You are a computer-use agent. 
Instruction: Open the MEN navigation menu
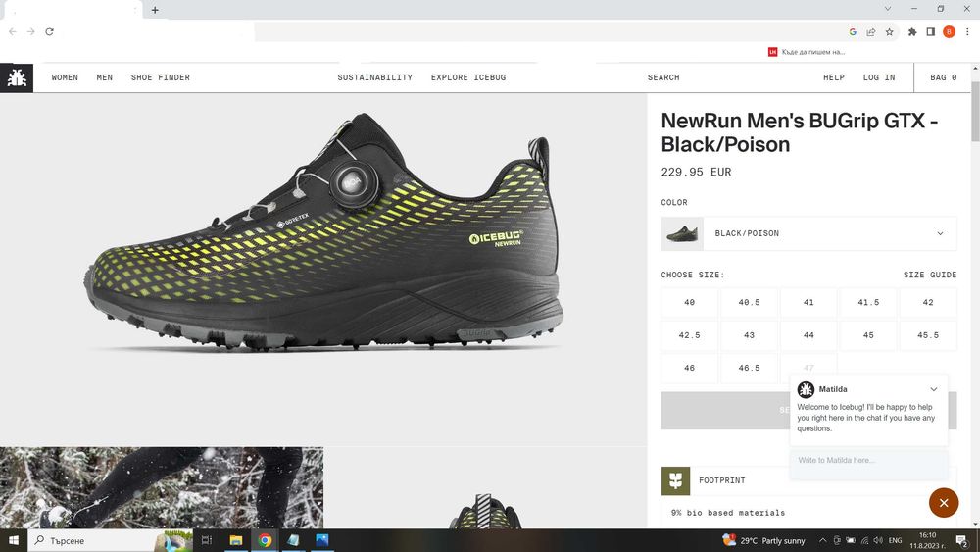tap(105, 77)
